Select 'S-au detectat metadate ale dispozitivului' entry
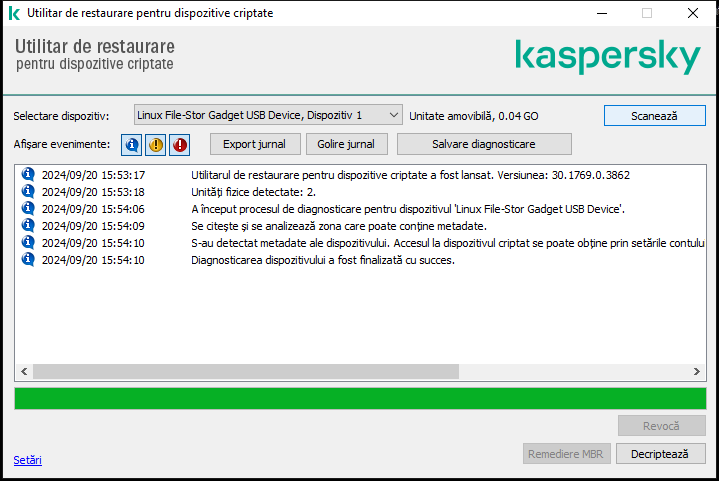Screen dimensions: 719x481 (x=448, y=243)
